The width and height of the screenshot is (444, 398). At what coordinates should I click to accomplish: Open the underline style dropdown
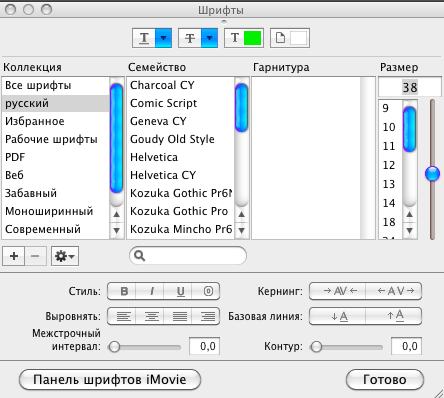pos(163,38)
